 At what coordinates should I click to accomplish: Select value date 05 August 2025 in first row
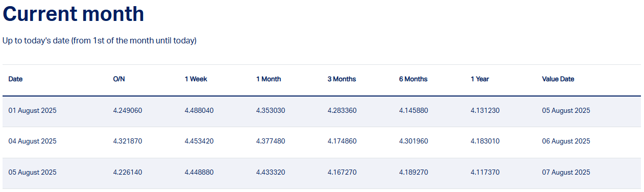[x=566, y=110]
